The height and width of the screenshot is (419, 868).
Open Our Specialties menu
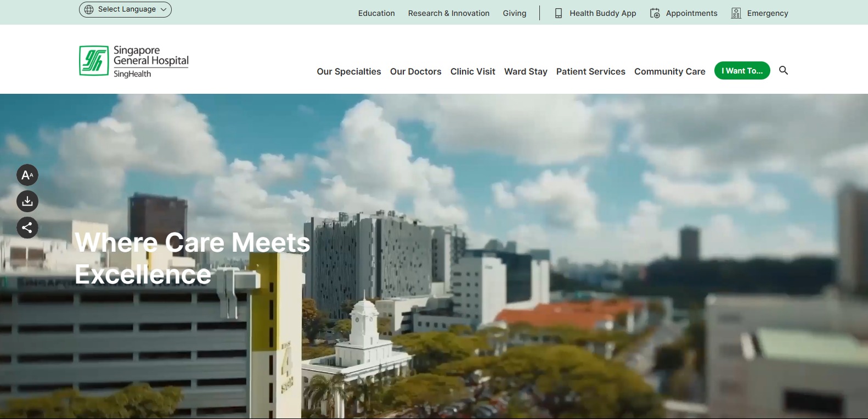click(x=349, y=71)
